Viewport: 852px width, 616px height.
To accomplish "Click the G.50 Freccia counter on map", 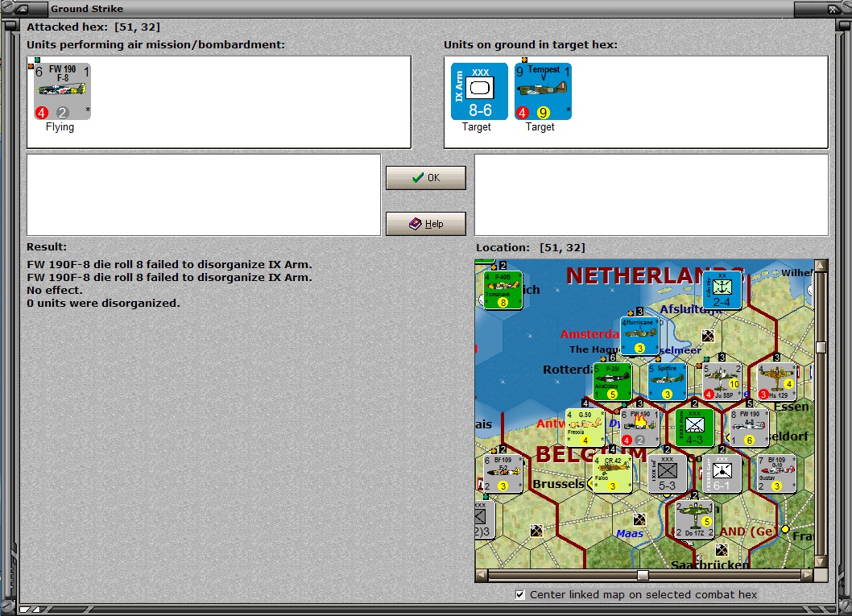I will (585, 428).
